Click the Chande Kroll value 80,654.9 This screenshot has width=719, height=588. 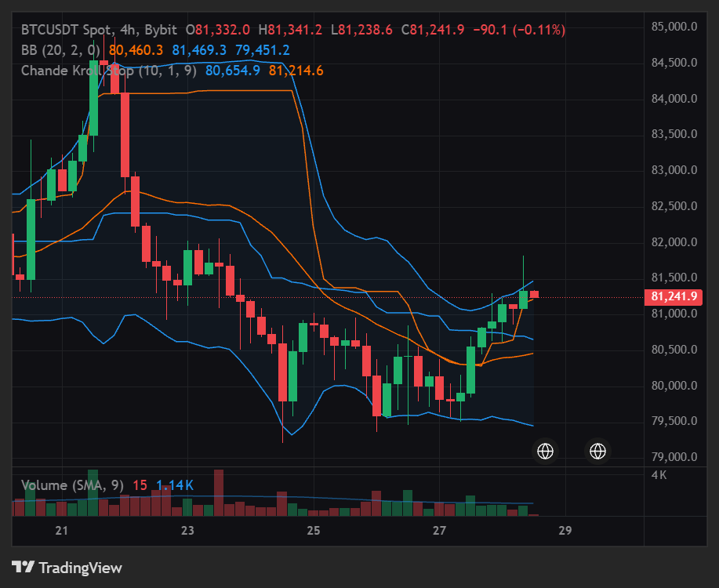click(233, 71)
